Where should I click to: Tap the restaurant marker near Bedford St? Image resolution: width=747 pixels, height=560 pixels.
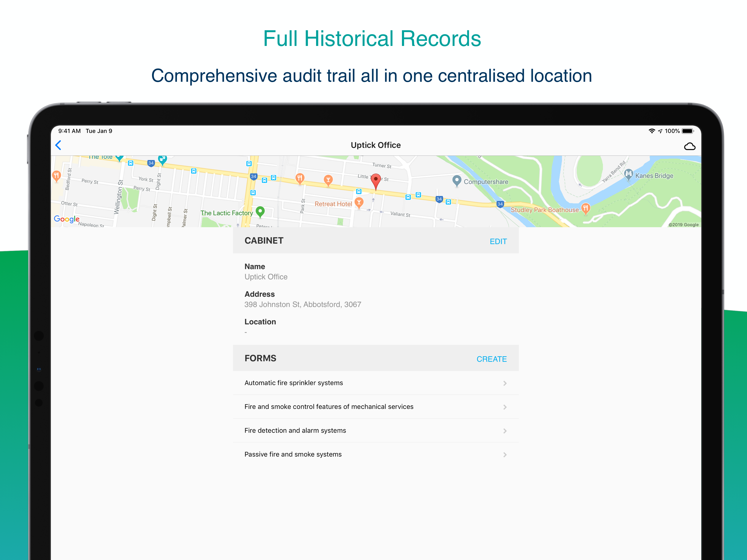pyautogui.click(x=56, y=176)
